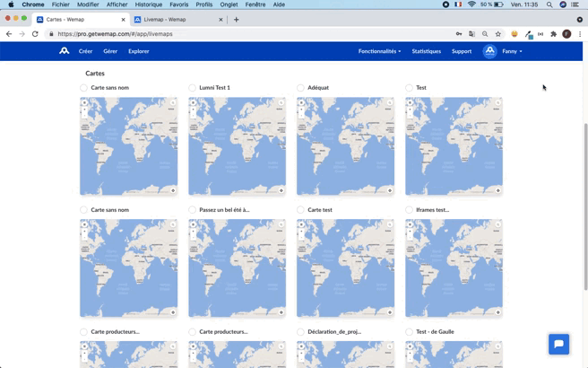Click the address bar URL field

coord(247,34)
